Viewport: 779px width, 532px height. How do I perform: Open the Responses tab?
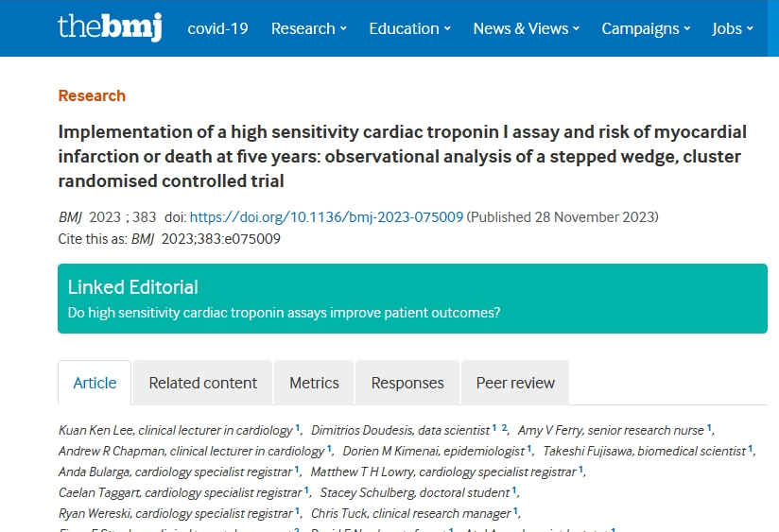407,383
